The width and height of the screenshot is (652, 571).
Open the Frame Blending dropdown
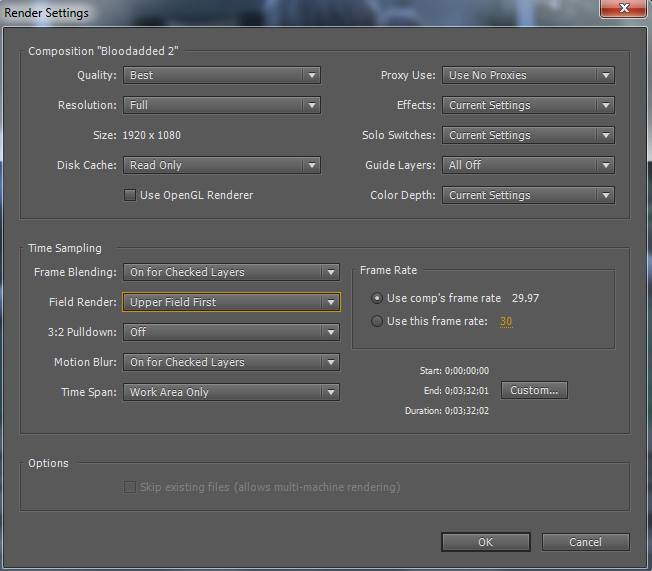click(x=231, y=272)
